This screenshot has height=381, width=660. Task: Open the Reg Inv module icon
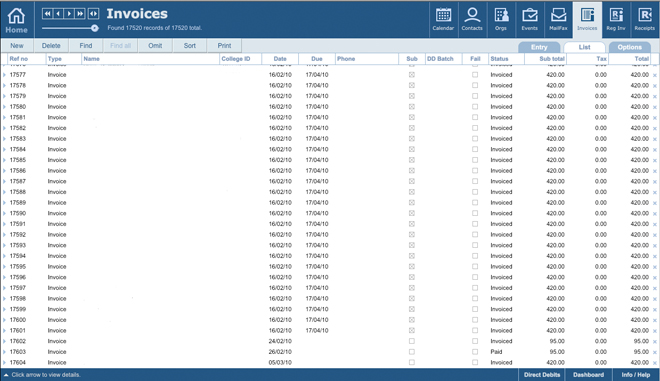(x=616, y=19)
